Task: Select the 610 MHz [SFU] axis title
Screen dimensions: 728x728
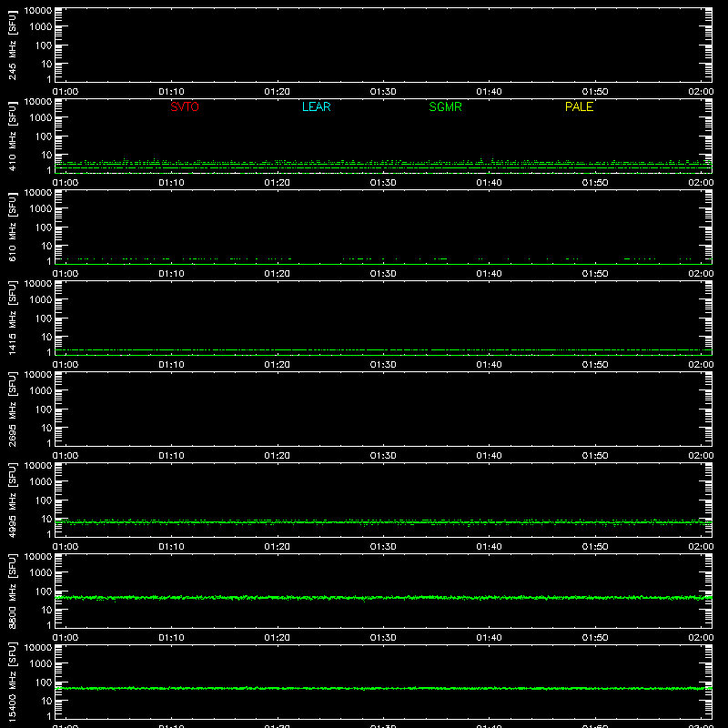Action: [x=12, y=227]
